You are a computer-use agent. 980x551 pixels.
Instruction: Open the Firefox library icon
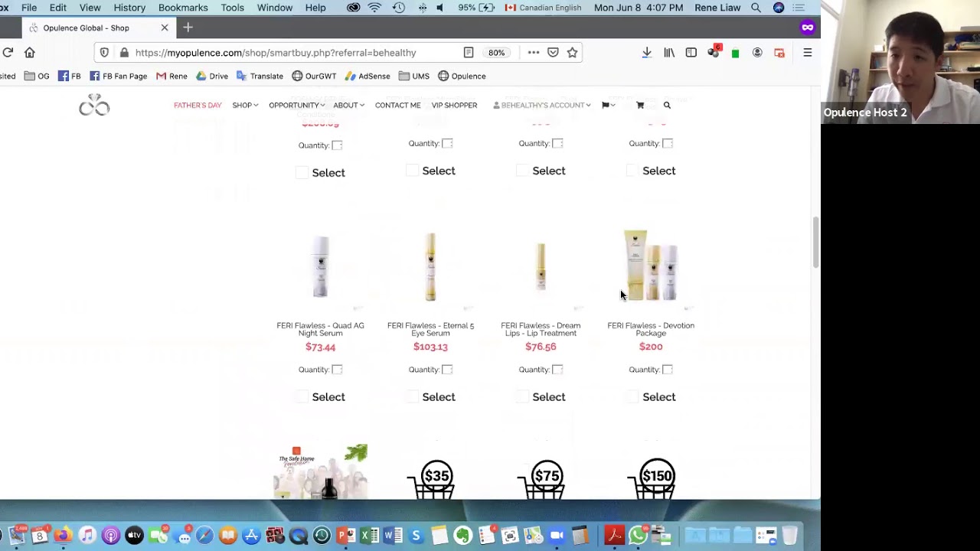pos(669,52)
